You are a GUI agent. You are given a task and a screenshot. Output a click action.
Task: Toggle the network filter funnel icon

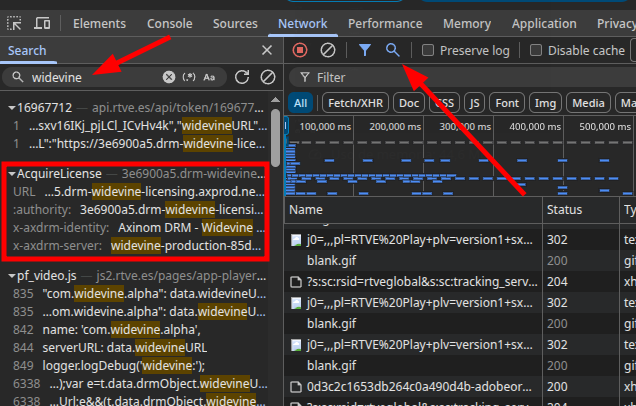pyautogui.click(x=366, y=50)
